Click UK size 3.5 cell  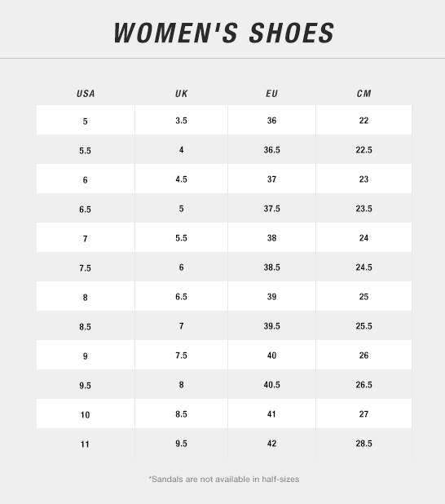181,120
